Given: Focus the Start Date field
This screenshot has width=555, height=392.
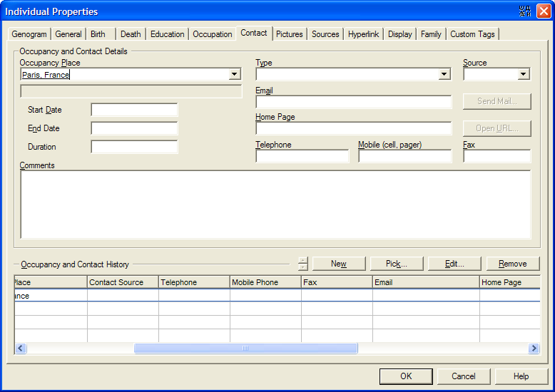Looking at the screenshot, I should [x=134, y=110].
